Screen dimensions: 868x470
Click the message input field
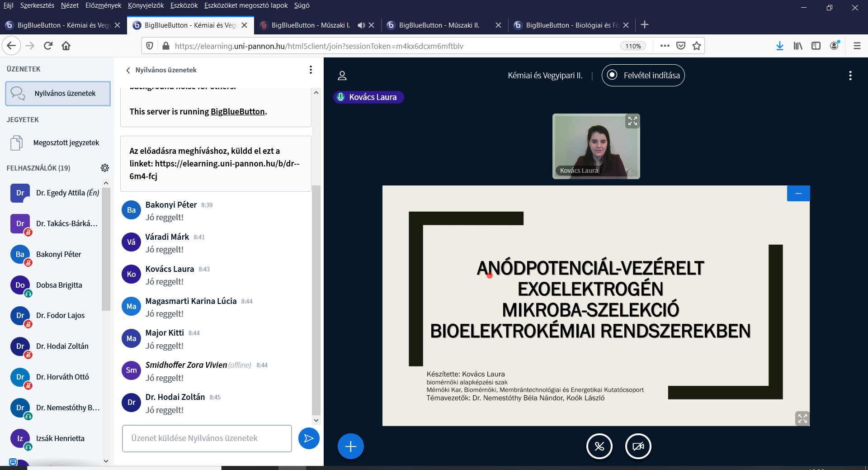click(207, 438)
